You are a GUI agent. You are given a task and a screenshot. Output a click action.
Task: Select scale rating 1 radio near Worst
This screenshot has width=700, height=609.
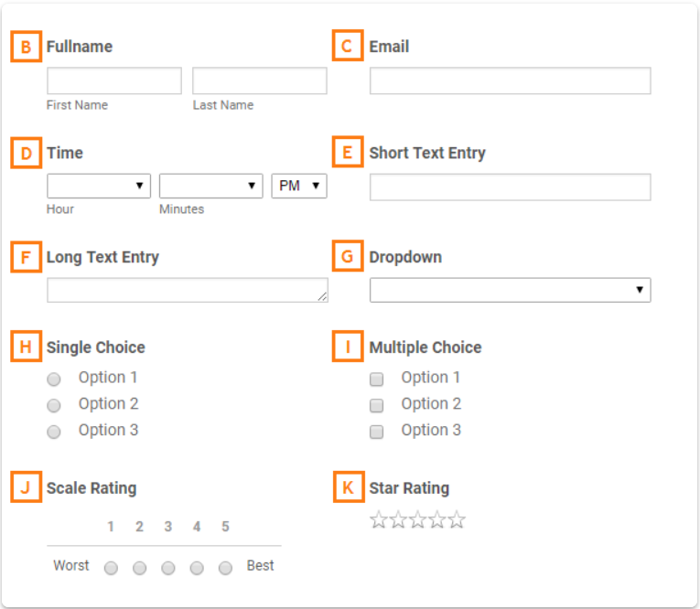tap(111, 568)
